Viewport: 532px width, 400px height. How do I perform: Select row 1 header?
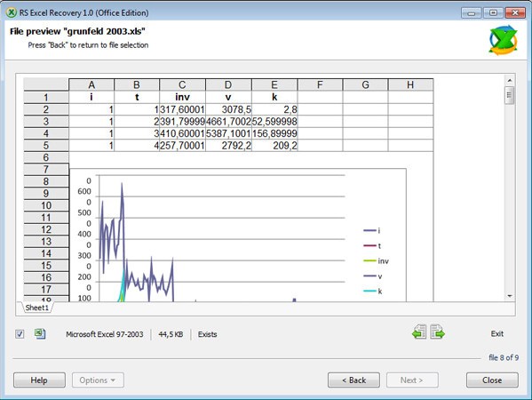tap(46, 98)
